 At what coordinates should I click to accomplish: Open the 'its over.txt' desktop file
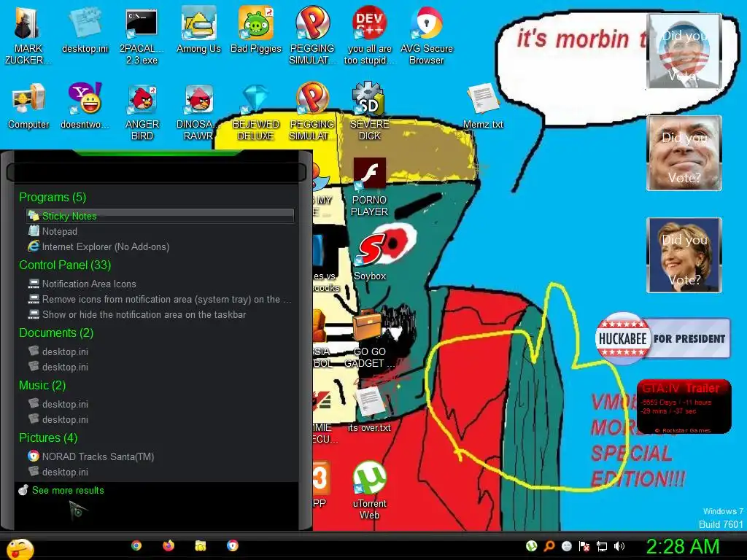click(x=369, y=408)
